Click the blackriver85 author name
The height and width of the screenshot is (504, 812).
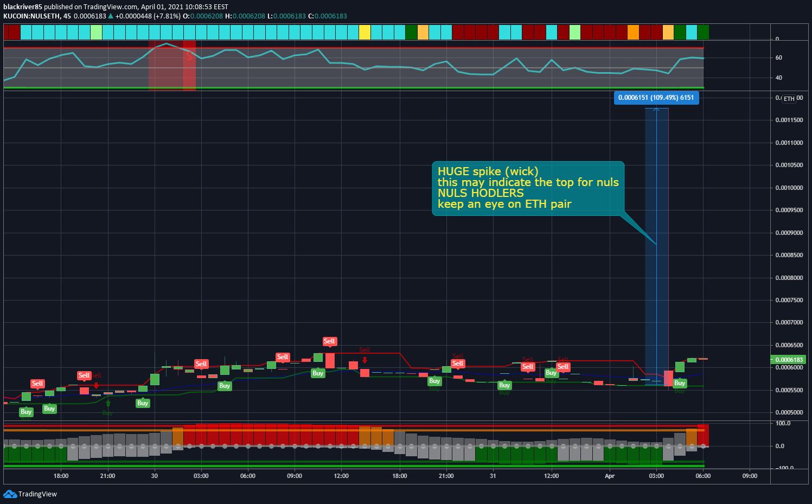coord(23,7)
